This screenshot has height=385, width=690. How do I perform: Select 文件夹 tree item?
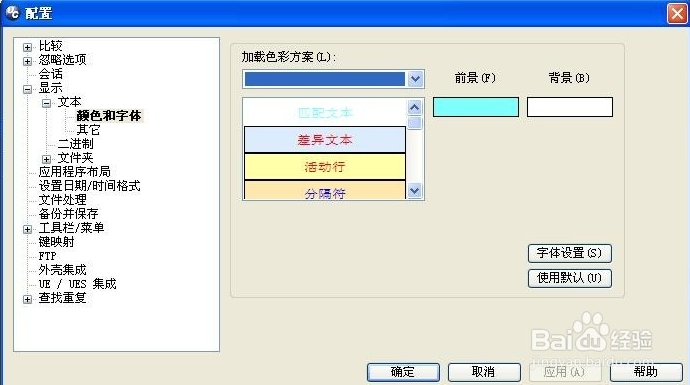click(x=75, y=158)
